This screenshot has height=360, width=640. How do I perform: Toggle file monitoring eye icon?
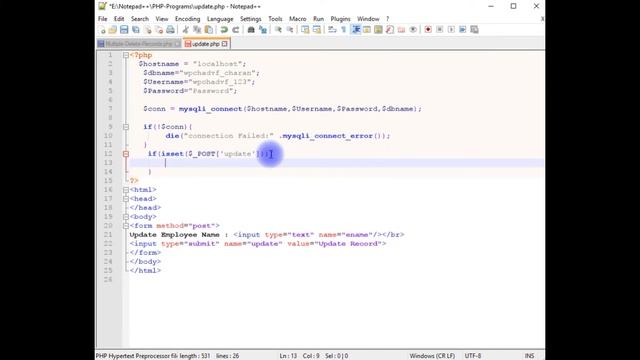(x=413, y=30)
